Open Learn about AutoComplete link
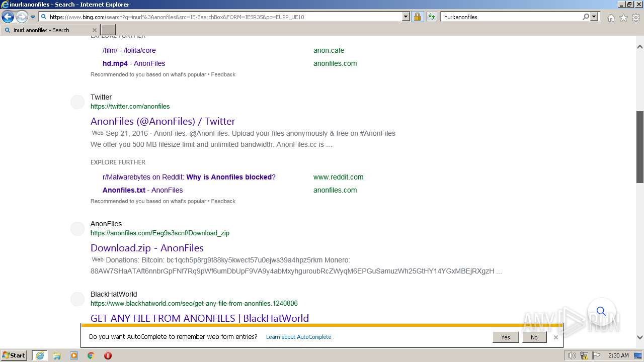The image size is (644, 362). [298, 337]
